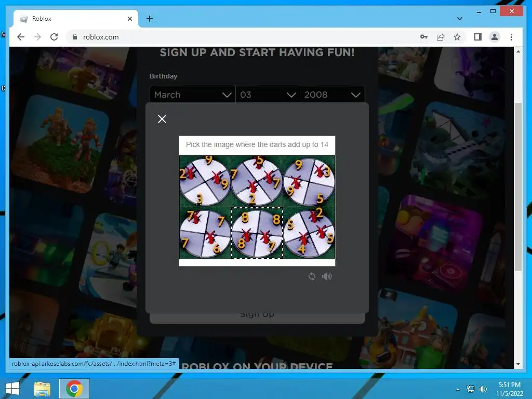
Task: Click the page scrollbar up arrow
Action: (518, 51)
